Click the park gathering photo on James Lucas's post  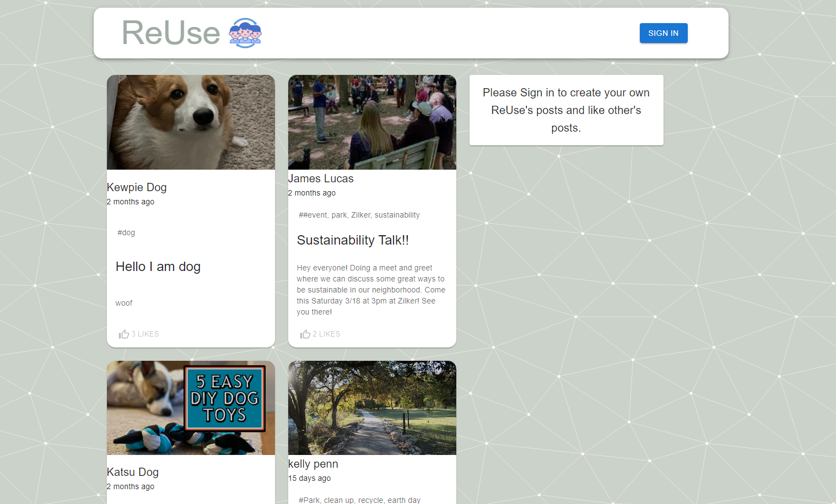(372, 122)
